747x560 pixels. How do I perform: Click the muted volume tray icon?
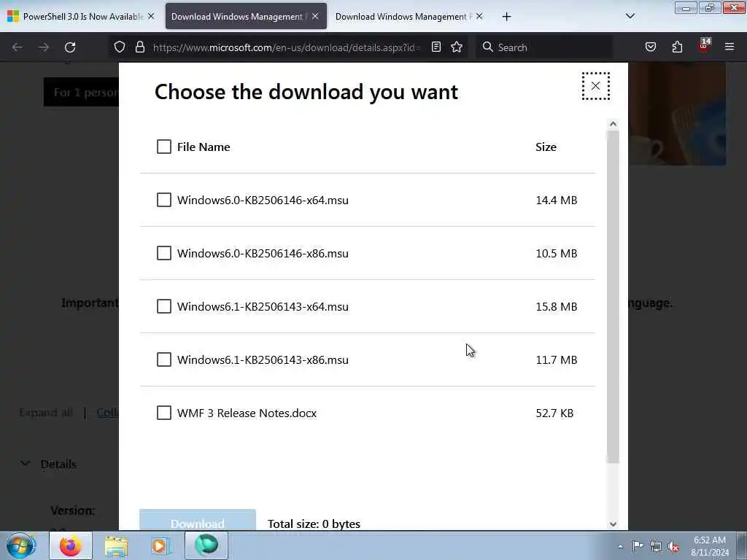tap(674, 547)
